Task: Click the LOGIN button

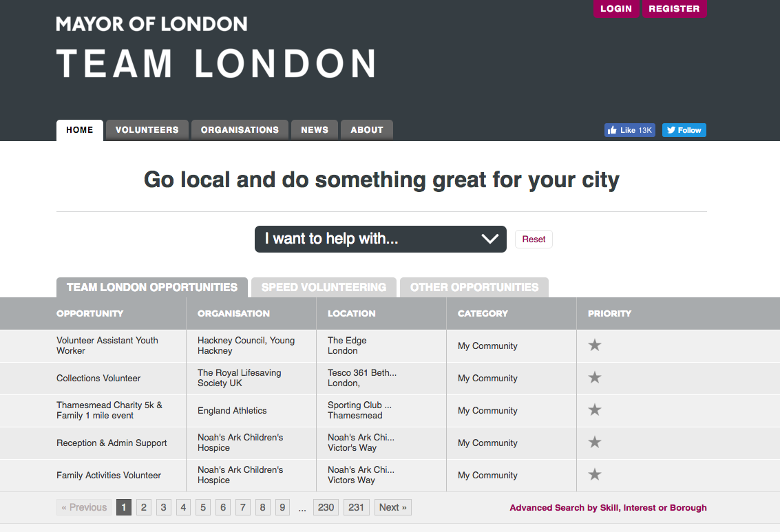Action: tap(616, 8)
